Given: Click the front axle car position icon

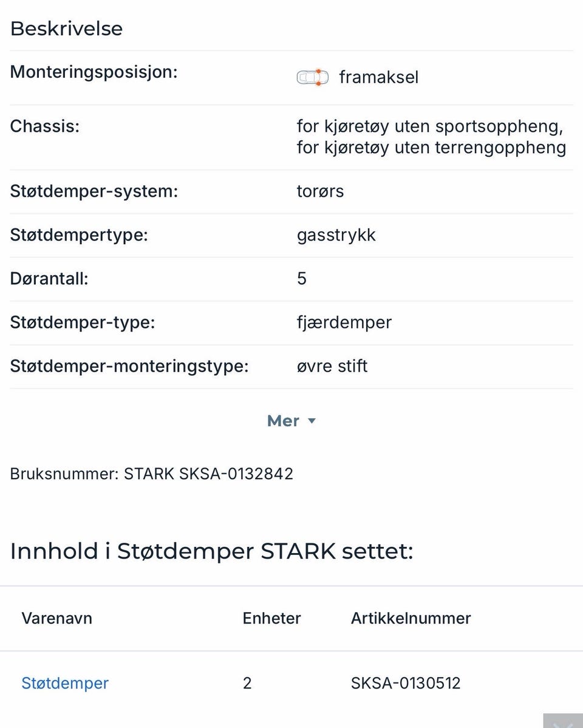Looking at the screenshot, I should pos(312,78).
